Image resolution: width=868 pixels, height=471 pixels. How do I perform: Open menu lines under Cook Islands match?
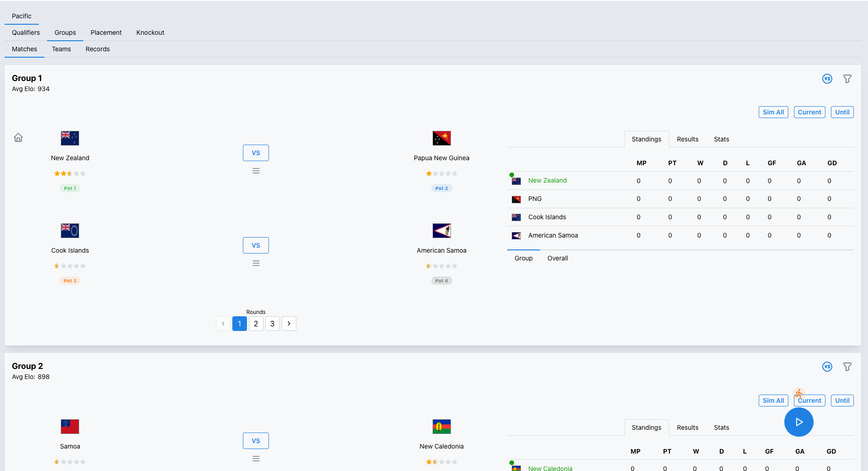tap(256, 263)
